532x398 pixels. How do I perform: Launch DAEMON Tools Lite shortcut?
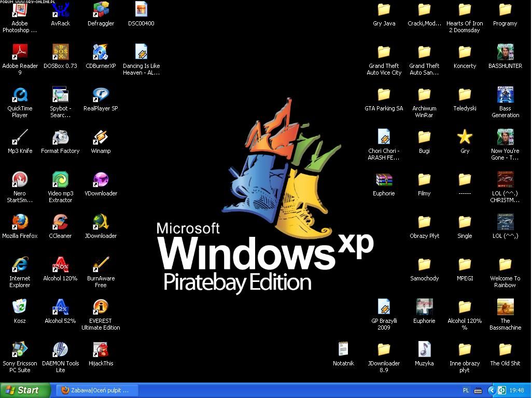click(x=60, y=349)
